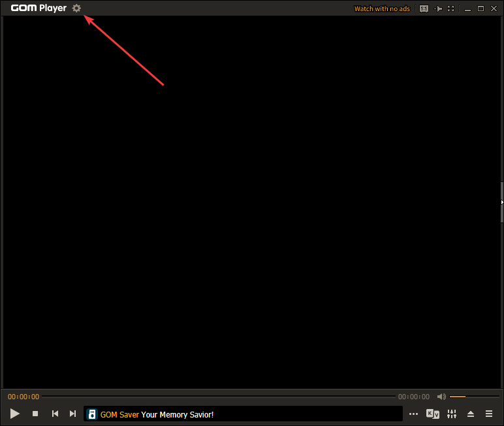Click the black video display area

(x=251, y=202)
